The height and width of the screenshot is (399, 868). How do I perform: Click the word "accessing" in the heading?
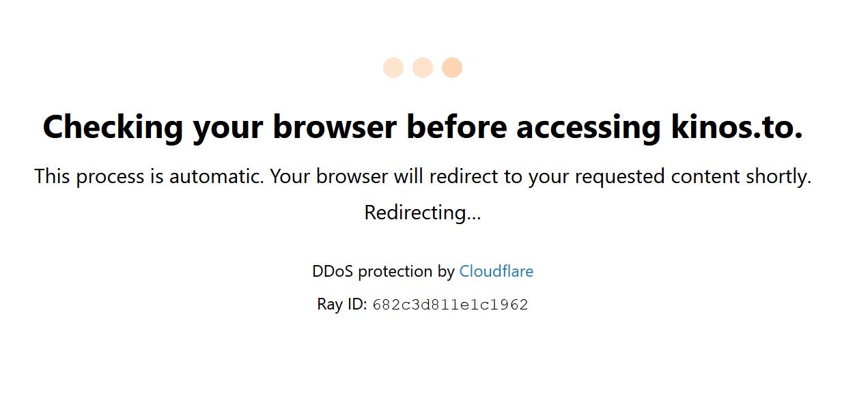[x=588, y=126]
